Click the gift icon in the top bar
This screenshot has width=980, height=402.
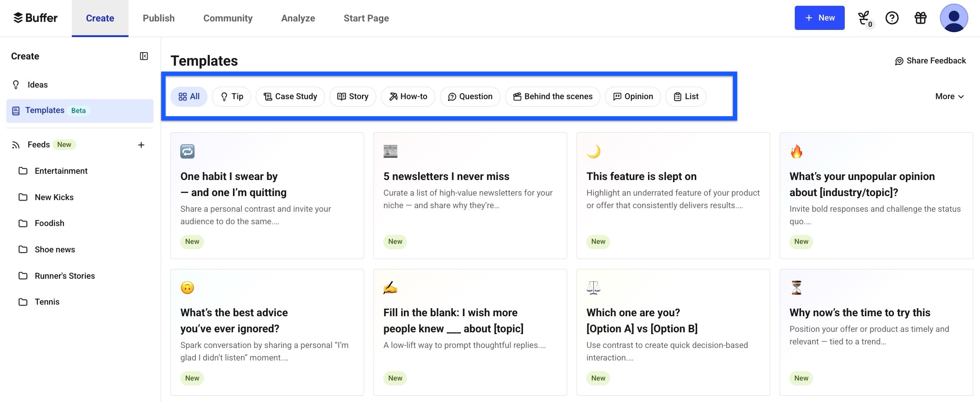921,18
